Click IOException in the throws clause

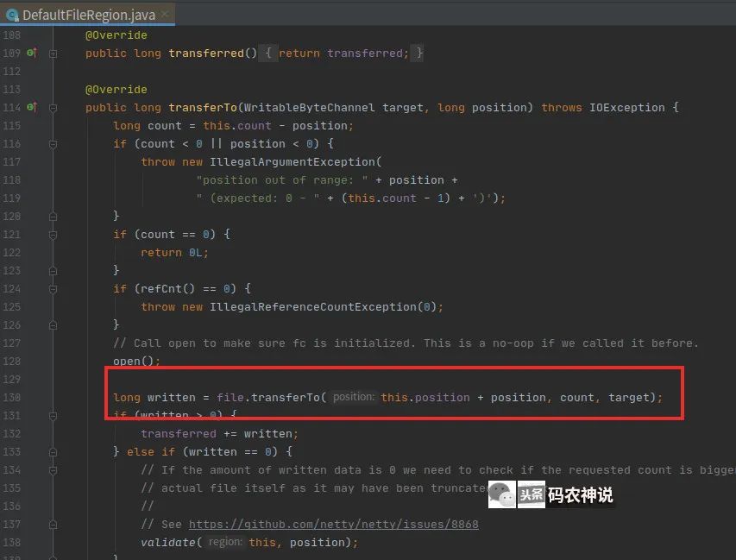[627, 108]
